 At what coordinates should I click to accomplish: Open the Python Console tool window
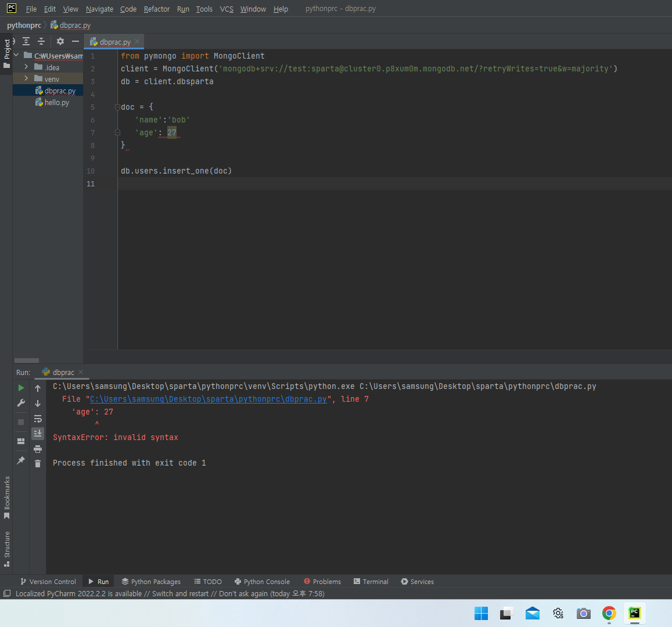tap(262, 582)
